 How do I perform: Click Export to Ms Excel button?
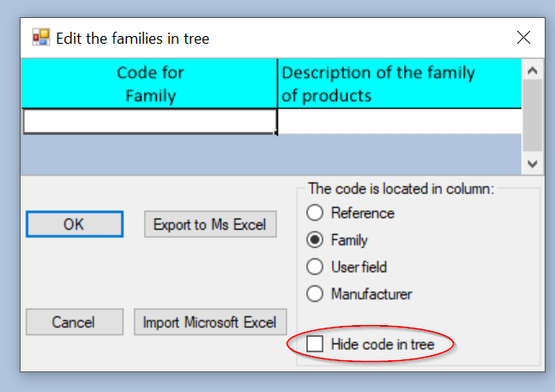pos(210,225)
